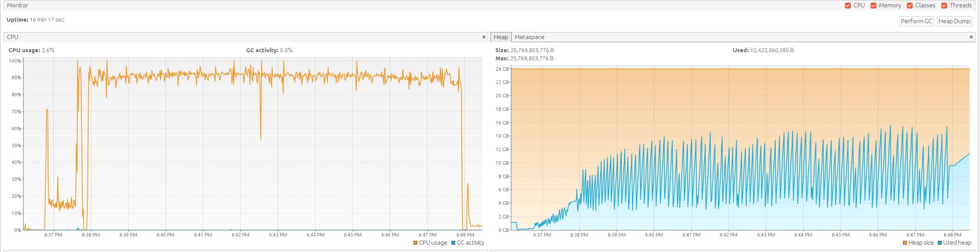
Task: Click the Uptime text
Action: click(35, 20)
